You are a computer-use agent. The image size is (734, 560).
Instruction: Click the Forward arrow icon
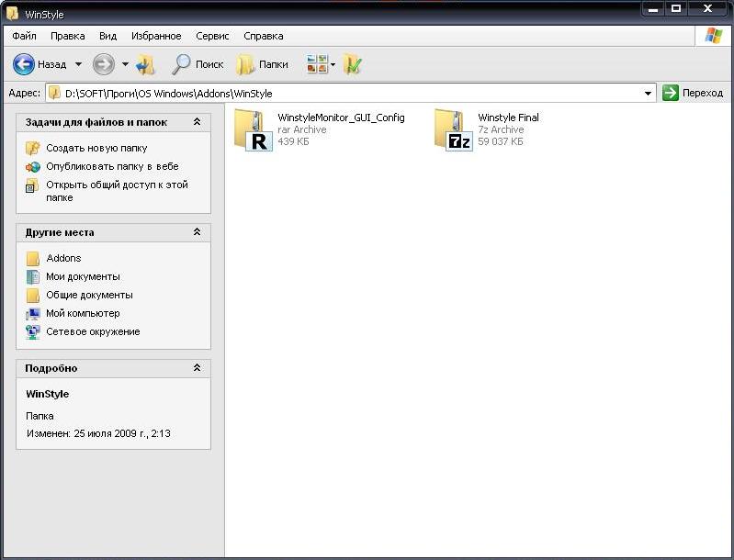[x=104, y=64]
